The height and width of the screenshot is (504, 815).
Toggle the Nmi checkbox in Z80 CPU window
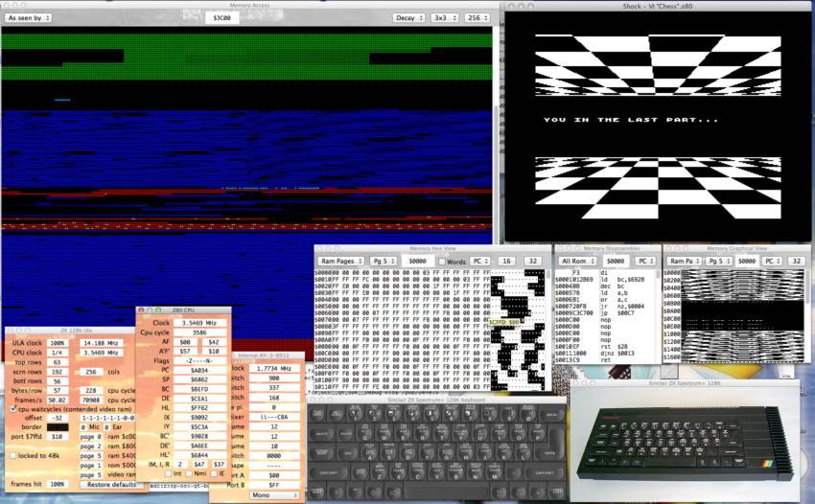pos(189,473)
